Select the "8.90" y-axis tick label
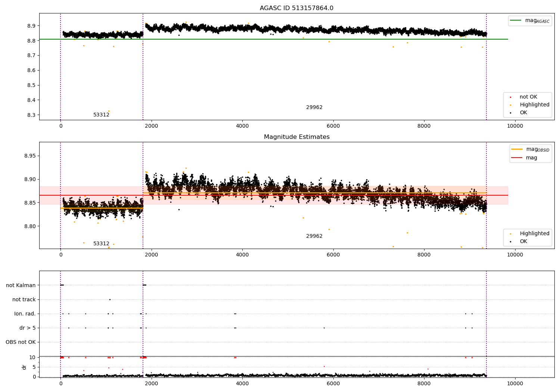This screenshot has width=560, height=392. [30, 180]
